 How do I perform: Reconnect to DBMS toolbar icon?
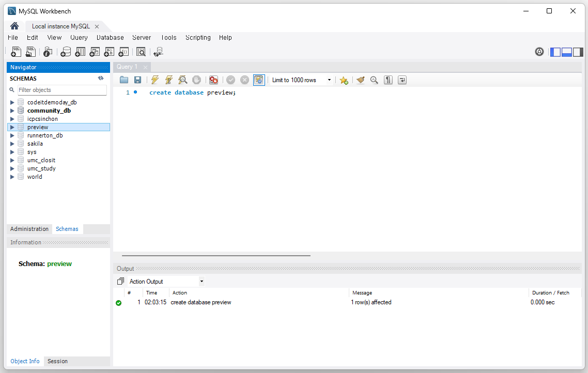coord(158,52)
